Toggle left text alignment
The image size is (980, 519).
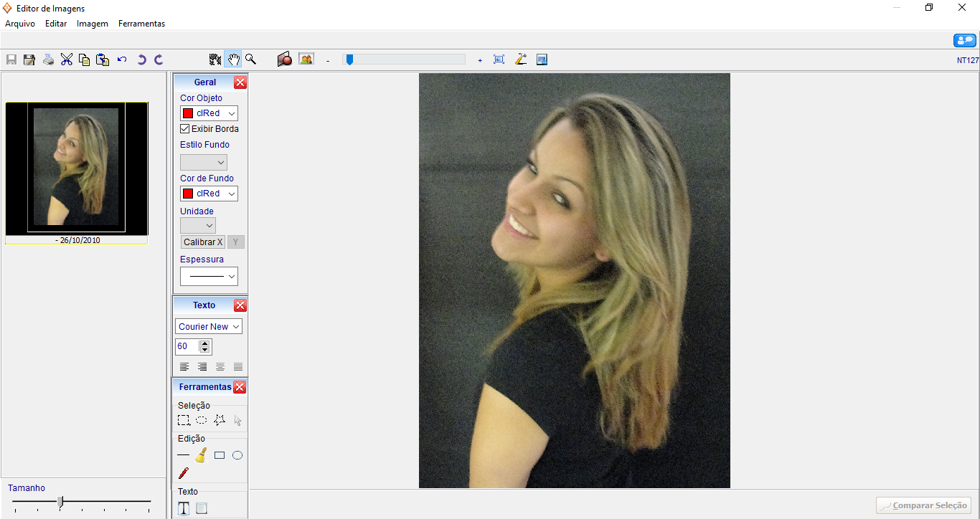coord(184,367)
